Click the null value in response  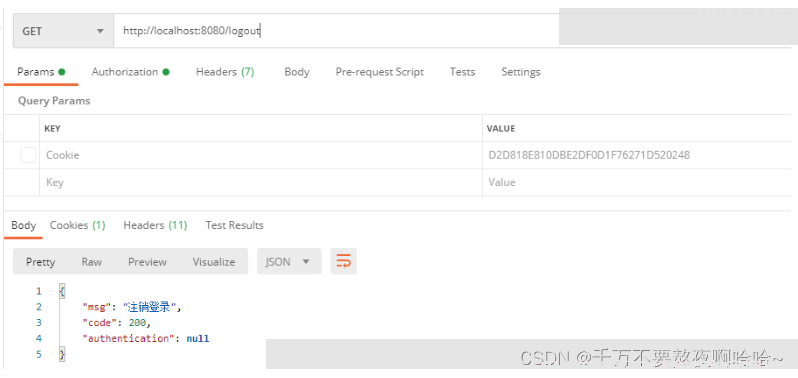pos(198,339)
